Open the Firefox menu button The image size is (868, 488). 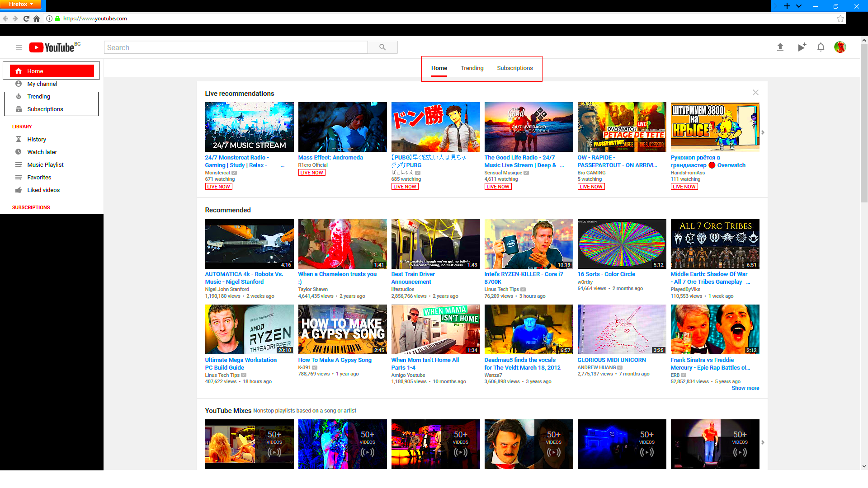click(x=21, y=4)
